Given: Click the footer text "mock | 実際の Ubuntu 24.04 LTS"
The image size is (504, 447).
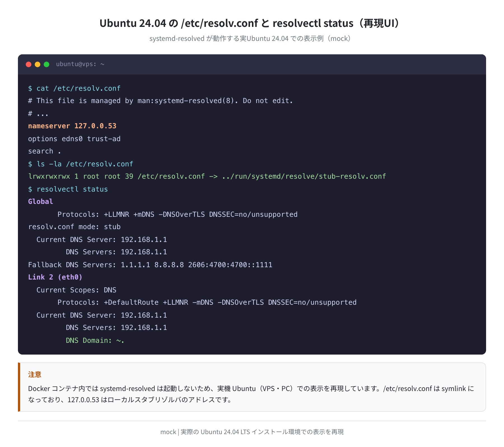Looking at the screenshot, I should coord(252,432).
